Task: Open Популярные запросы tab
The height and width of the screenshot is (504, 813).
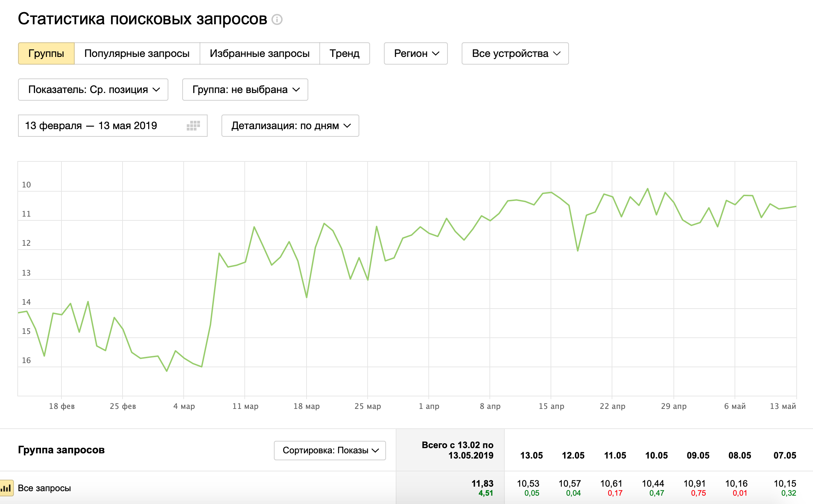Action: [137, 53]
